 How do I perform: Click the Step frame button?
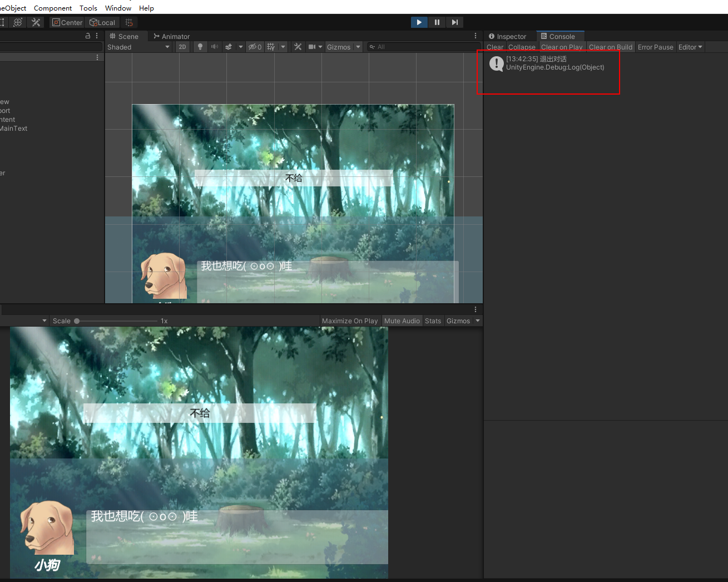[455, 22]
